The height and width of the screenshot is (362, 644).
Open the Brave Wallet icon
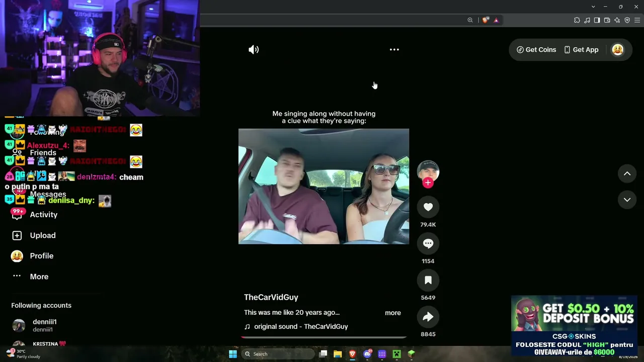607,20
